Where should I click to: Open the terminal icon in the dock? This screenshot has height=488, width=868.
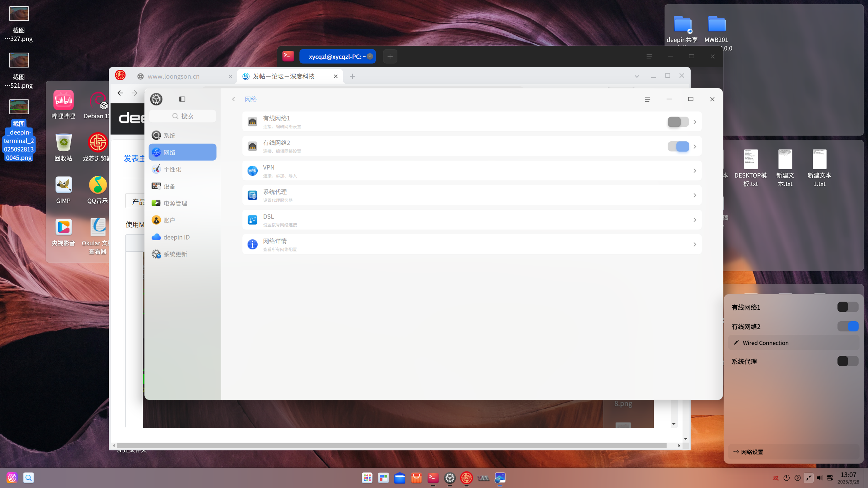pos(433,478)
